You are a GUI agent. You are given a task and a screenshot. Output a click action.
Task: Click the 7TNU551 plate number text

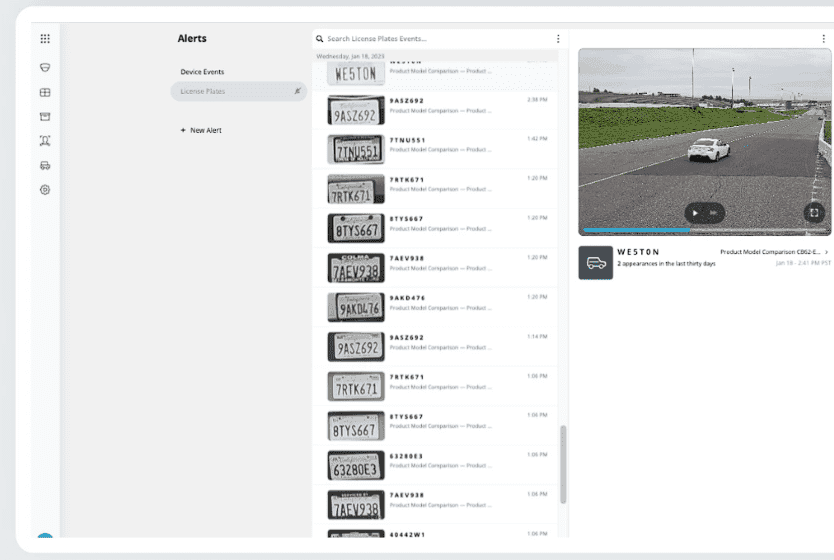407,140
